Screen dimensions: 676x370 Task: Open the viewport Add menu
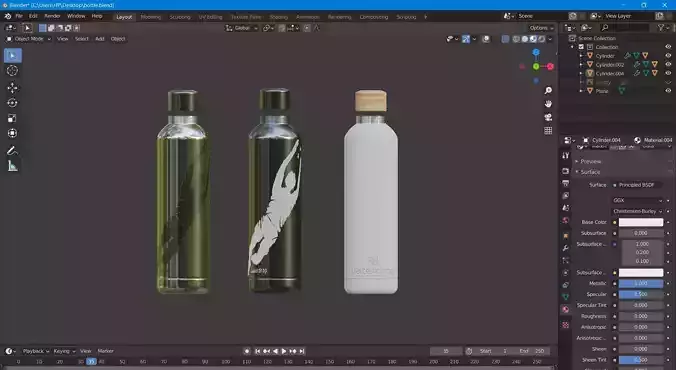coord(100,39)
